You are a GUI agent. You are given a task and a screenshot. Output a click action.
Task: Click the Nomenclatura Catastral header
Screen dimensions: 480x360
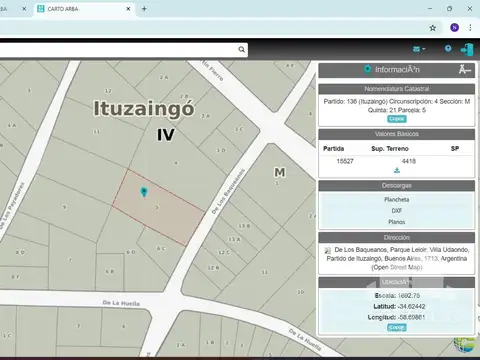coord(397,89)
